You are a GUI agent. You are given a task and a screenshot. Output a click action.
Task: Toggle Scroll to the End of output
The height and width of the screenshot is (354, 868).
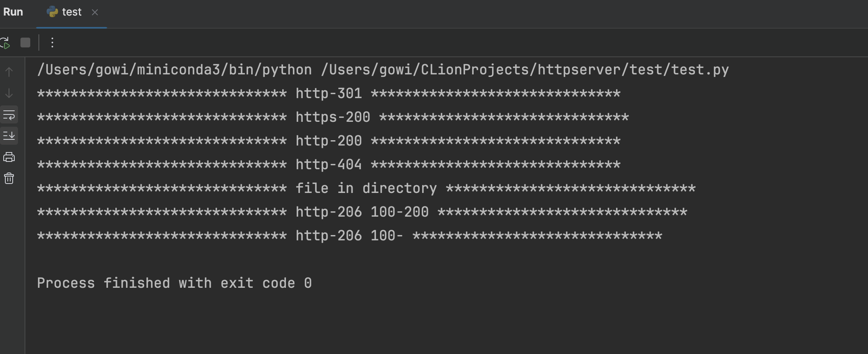tap(9, 136)
